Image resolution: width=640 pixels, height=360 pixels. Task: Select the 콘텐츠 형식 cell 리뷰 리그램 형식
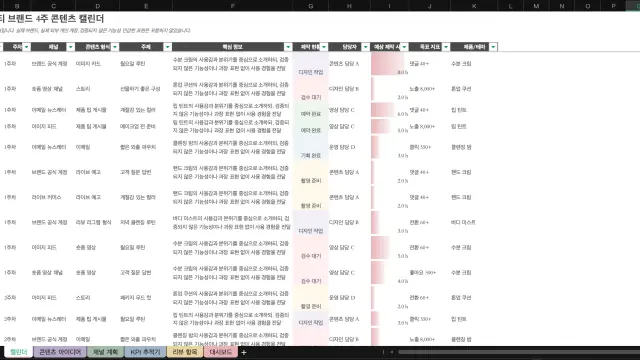93,222
